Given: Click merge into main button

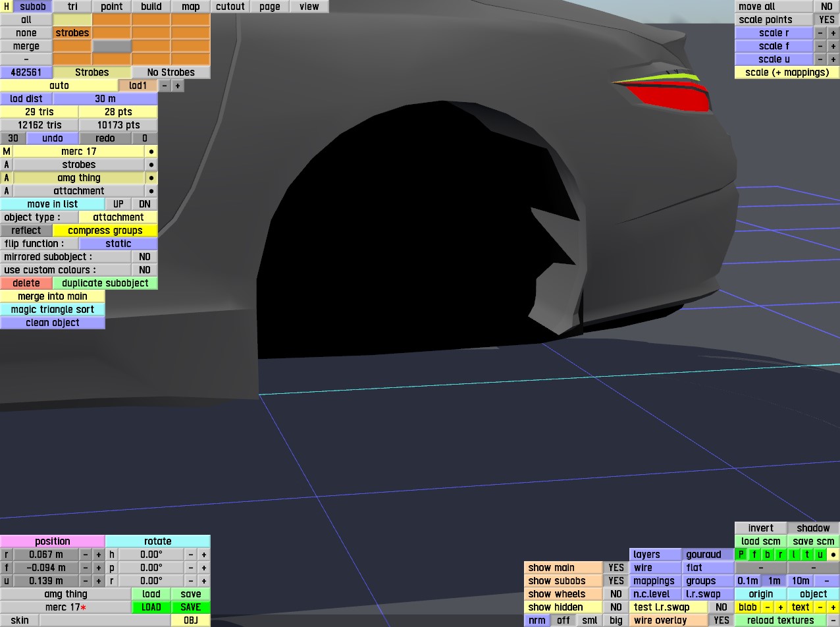Looking at the screenshot, I should (53, 296).
